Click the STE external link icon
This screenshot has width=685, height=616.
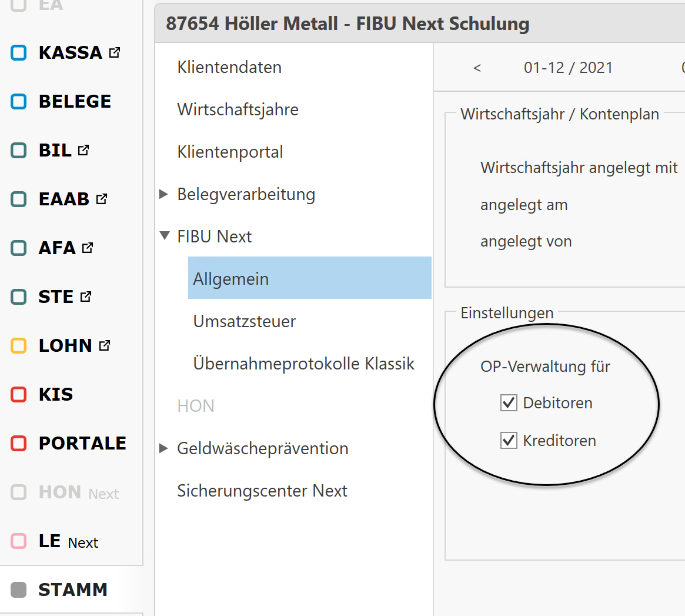coord(86,297)
